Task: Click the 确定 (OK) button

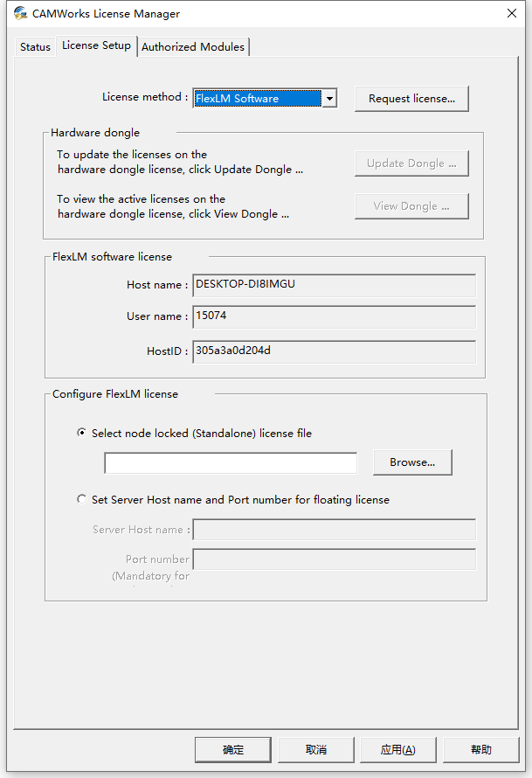Action: click(x=233, y=750)
